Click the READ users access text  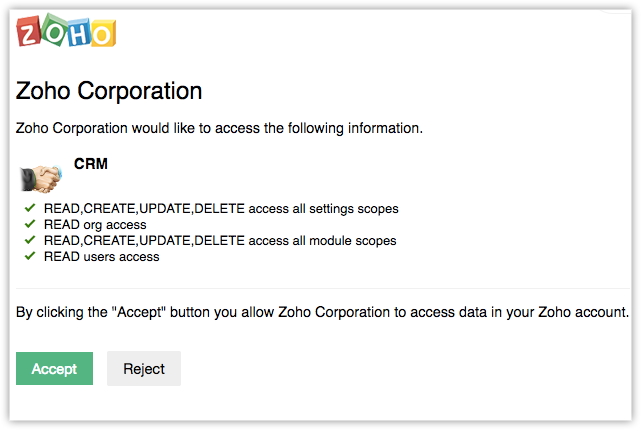(101, 257)
